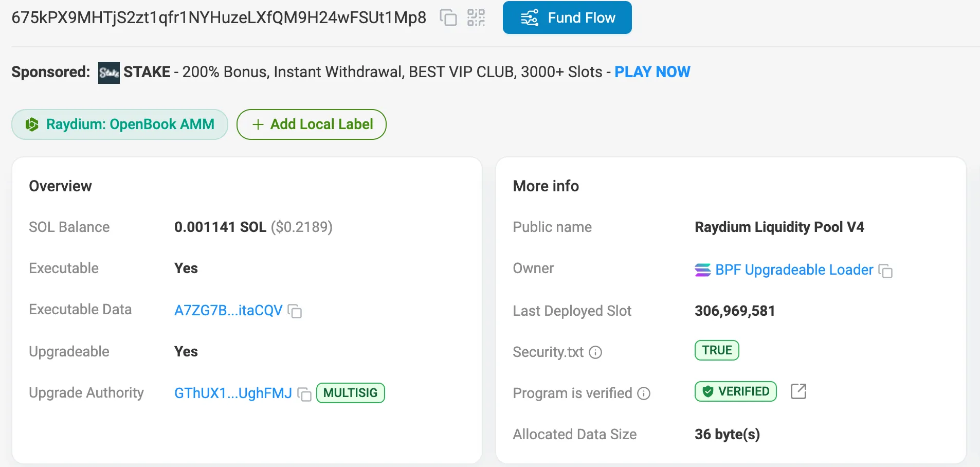This screenshot has width=980, height=467.
Task: Open Executable Data A7ZG7B...itaCQV link
Action: pyautogui.click(x=228, y=311)
